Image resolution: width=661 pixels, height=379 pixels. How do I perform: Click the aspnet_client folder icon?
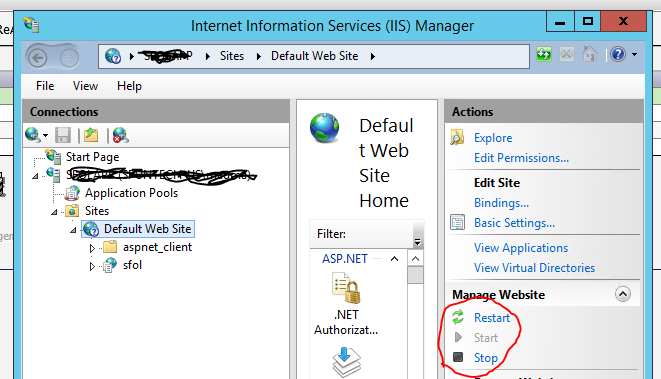pyautogui.click(x=110, y=246)
